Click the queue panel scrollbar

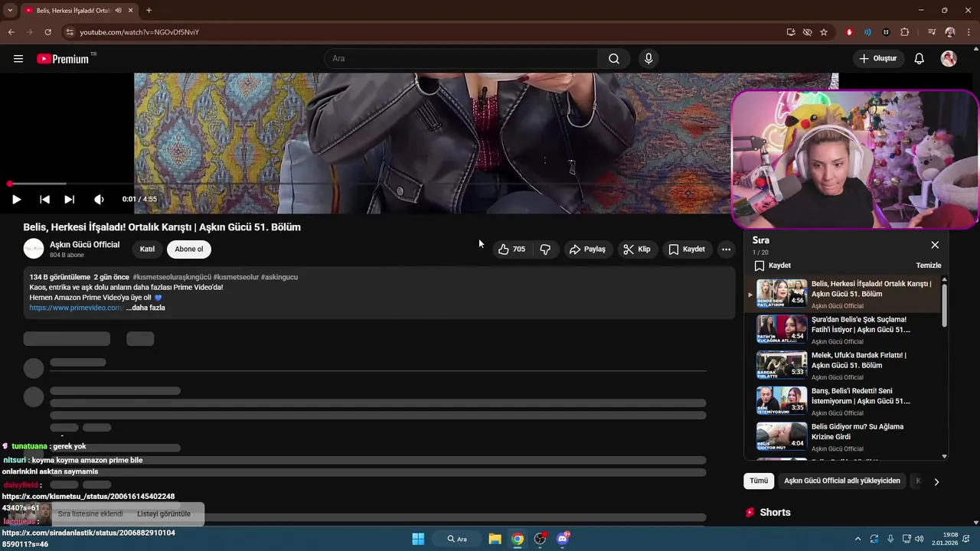[944, 305]
